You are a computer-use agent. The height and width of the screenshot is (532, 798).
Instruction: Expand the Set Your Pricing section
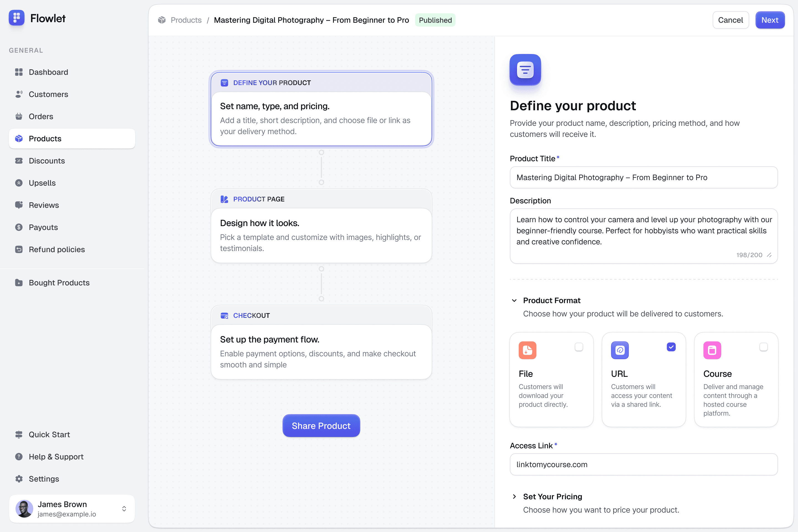click(x=514, y=497)
